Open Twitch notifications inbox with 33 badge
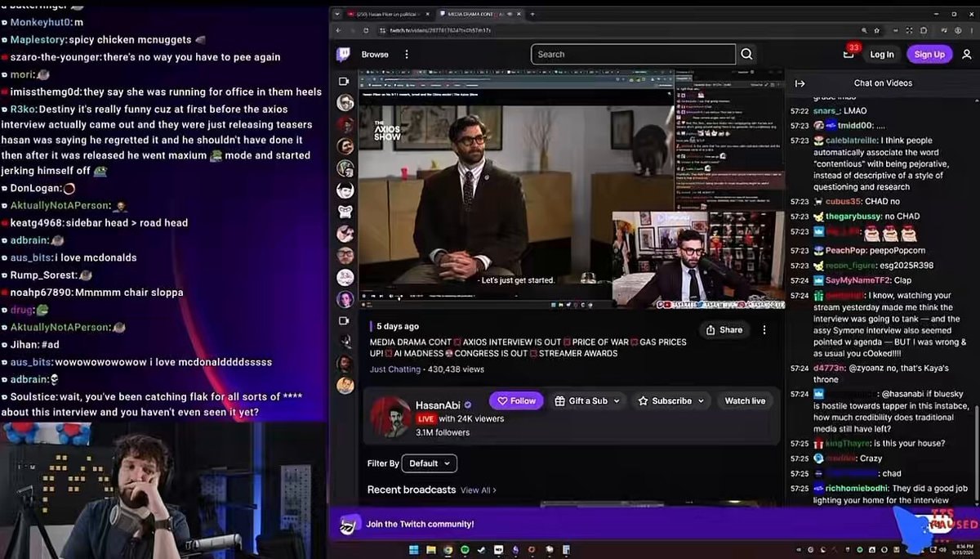Screen dimensions: 980x559 [x=849, y=53]
